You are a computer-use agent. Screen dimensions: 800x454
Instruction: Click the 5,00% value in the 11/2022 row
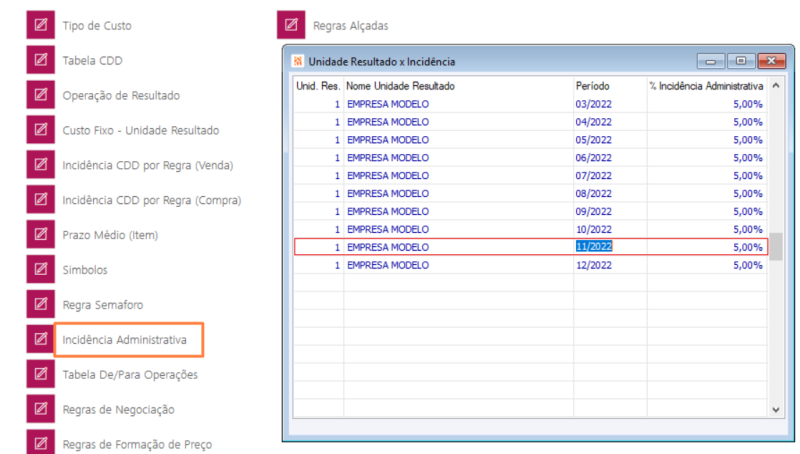click(748, 247)
